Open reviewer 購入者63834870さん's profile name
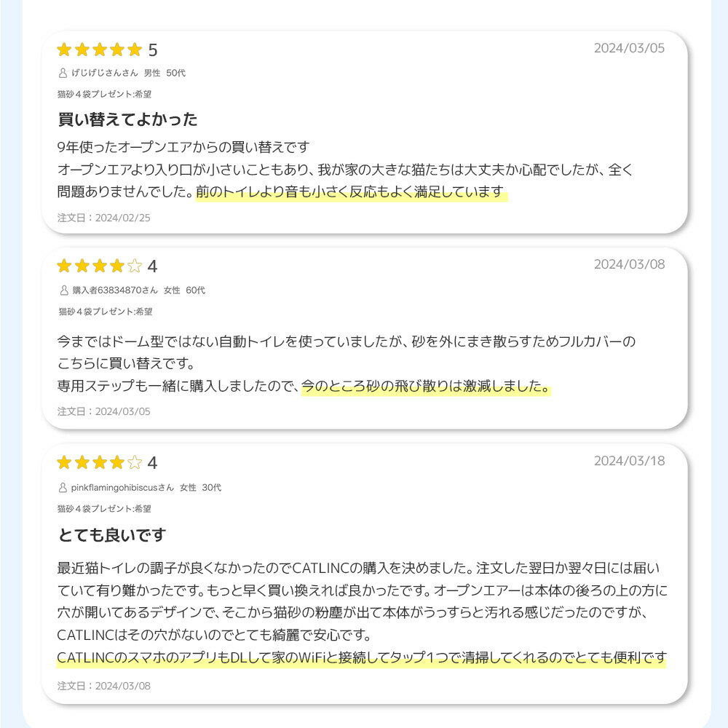Image resolution: width=728 pixels, height=728 pixels. (x=115, y=290)
